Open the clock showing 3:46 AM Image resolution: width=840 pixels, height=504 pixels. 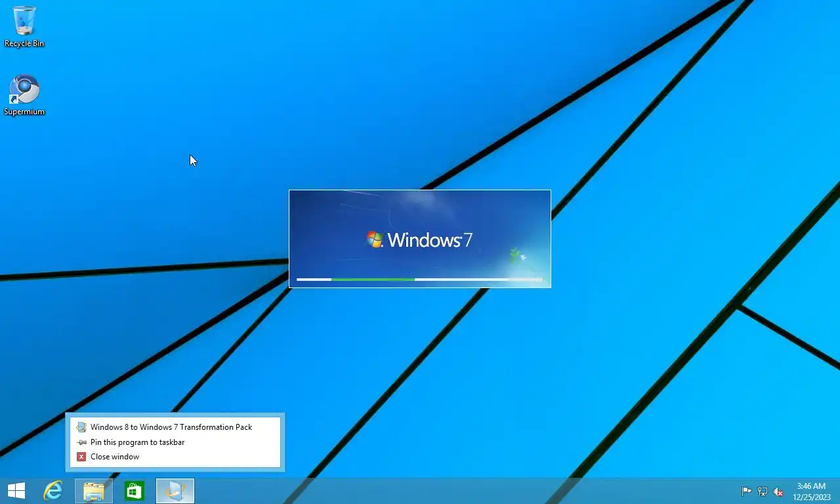click(x=811, y=492)
